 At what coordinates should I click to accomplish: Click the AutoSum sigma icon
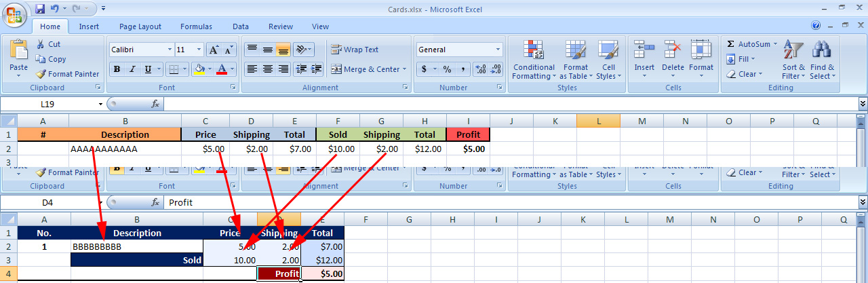click(x=730, y=44)
